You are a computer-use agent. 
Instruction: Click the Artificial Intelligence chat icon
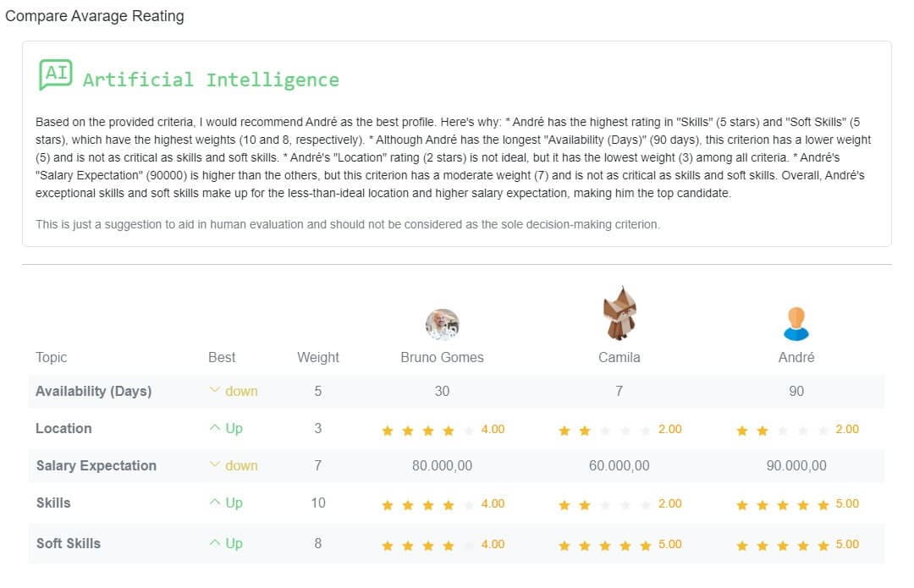(x=56, y=73)
